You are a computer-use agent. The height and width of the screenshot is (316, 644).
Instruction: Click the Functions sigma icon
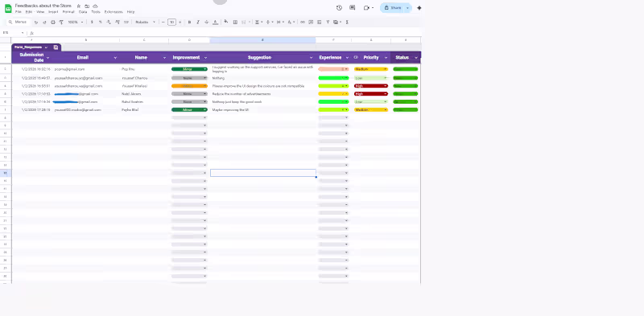tap(348, 23)
